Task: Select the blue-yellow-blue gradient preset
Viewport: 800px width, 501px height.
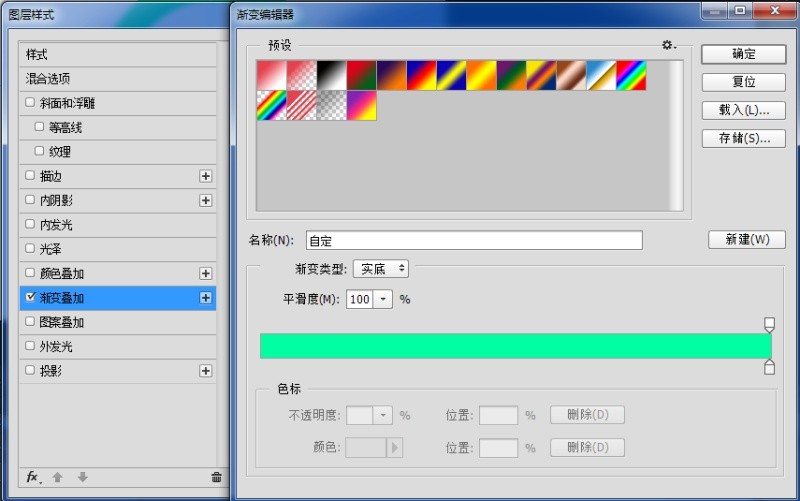Action: [x=452, y=76]
